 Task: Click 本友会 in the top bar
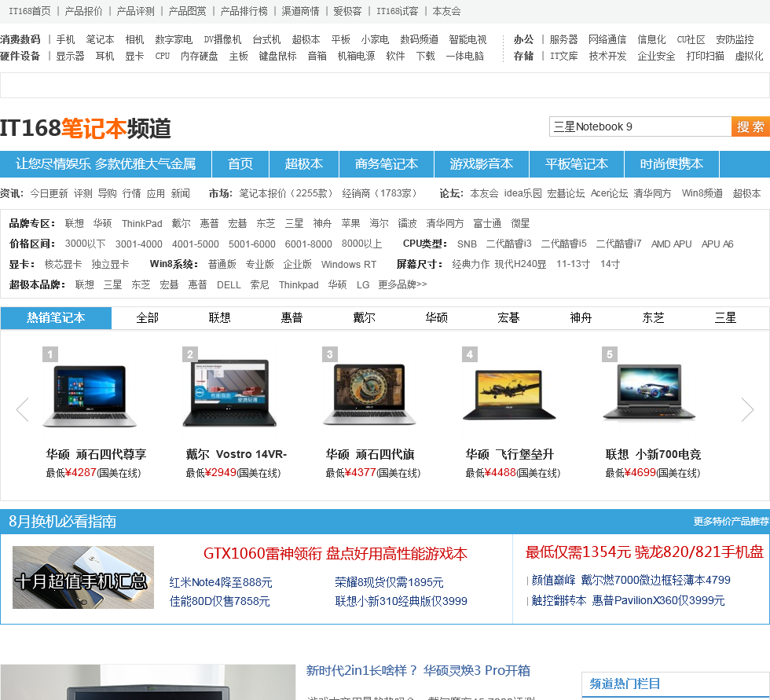(446, 11)
